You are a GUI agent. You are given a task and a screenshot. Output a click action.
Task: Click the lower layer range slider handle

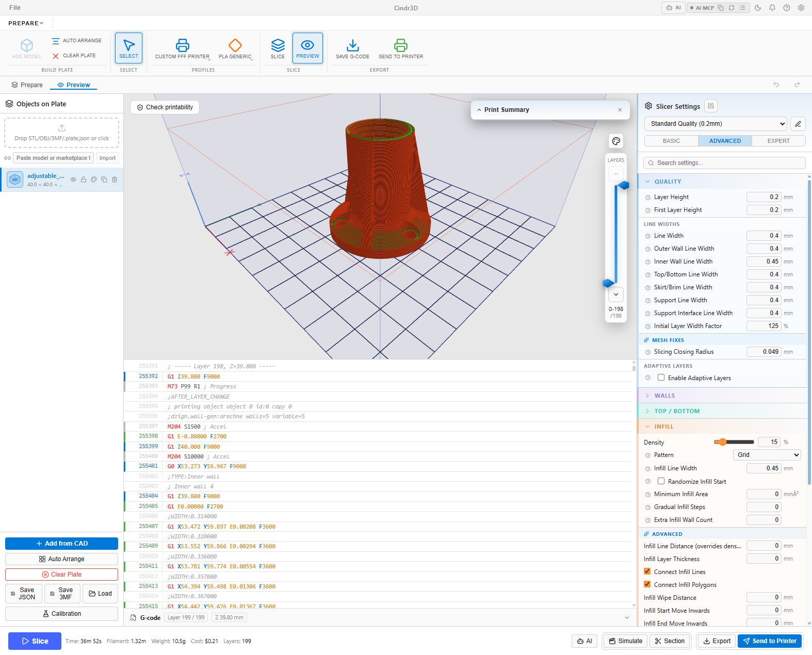point(609,283)
